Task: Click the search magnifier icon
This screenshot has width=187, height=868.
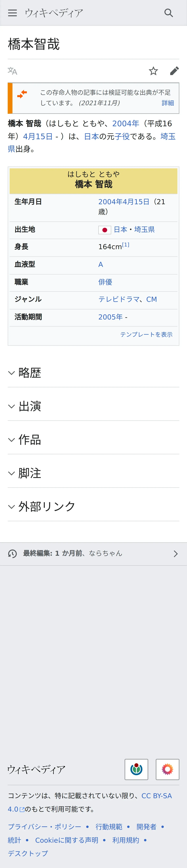Action: [x=168, y=13]
